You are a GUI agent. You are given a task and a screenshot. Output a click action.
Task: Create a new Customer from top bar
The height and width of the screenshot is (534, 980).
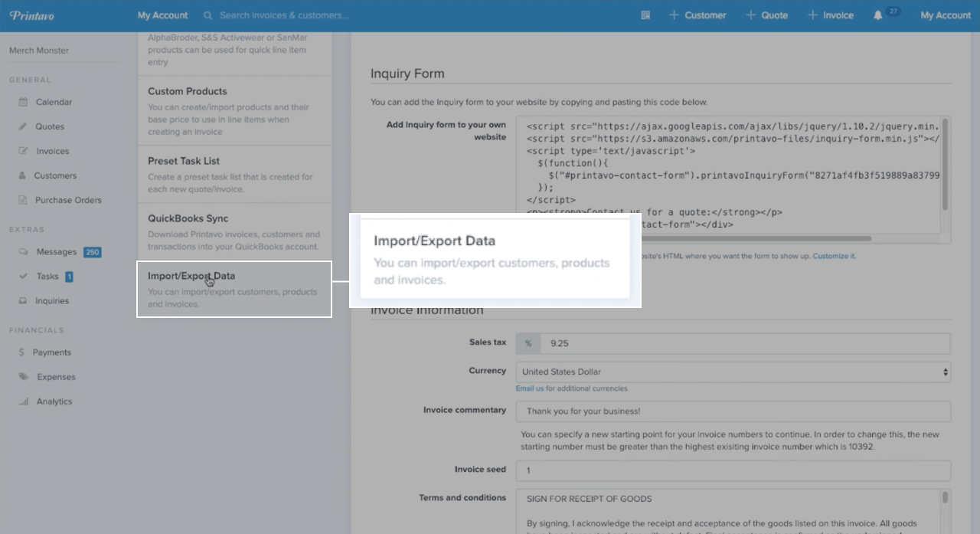click(697, 15)
